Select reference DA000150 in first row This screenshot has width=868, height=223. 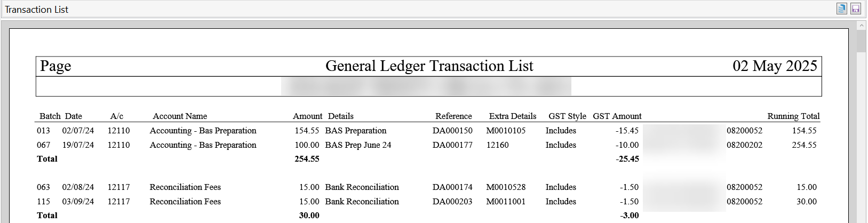click(452, 130)
